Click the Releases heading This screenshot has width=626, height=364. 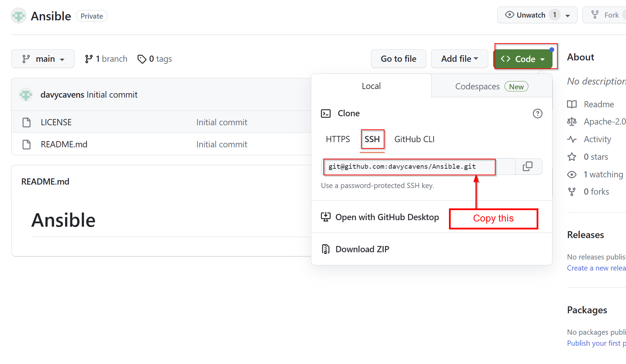tap(585, 235)
